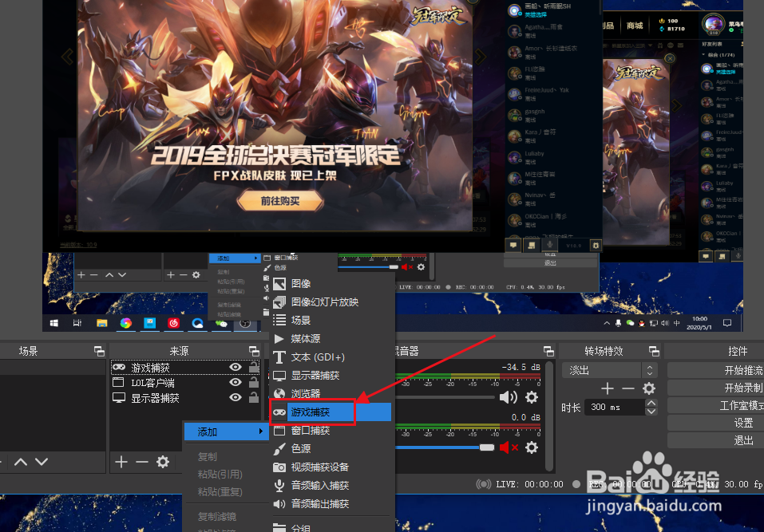The height and width of the screenshot is (532, 764).
Task: Open the 添加 submenu in the context menu
Action: (x=227, y=432)
